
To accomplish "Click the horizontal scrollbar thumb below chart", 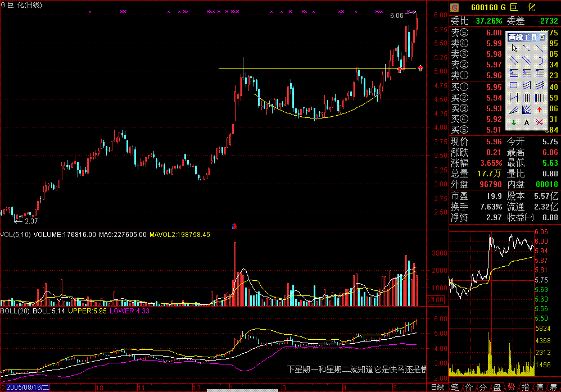I will [x=243, y=391].
